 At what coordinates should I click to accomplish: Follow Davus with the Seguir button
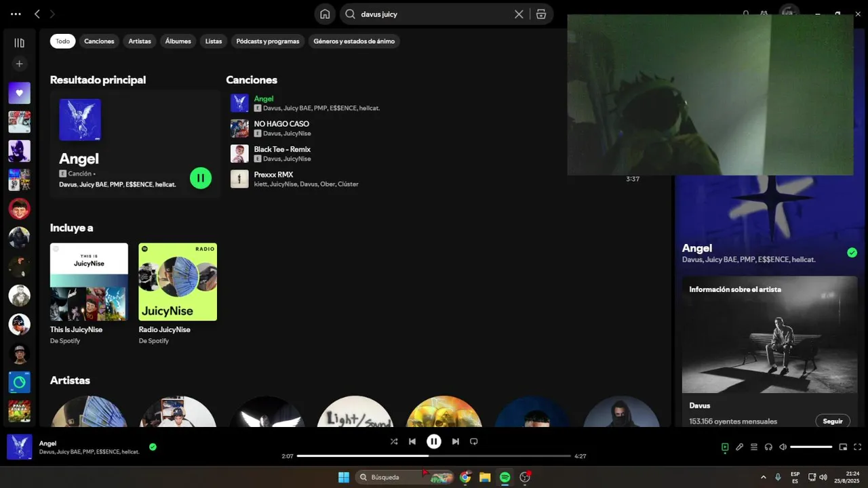pos(833,421)
